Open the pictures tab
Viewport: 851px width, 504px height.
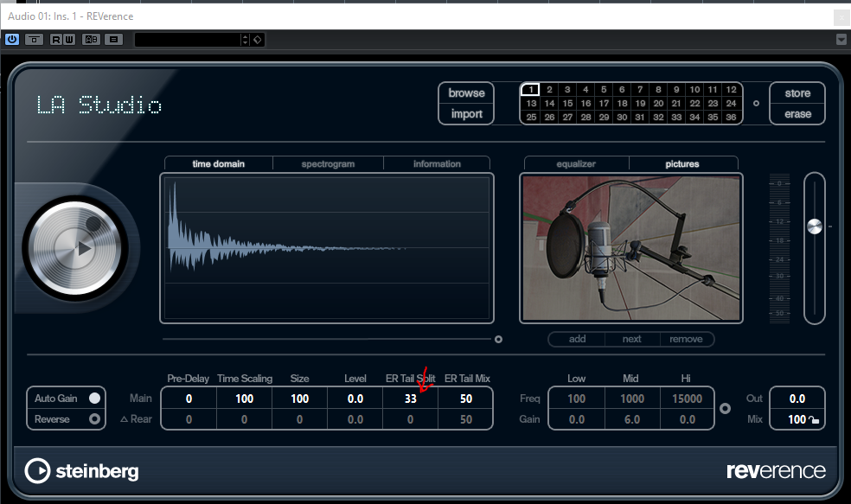[x=682, y=164]
